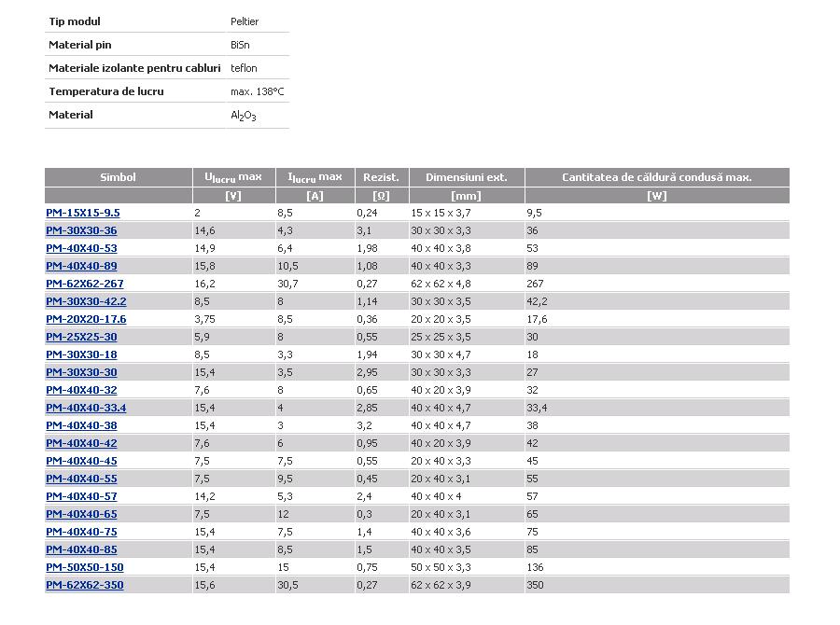This screenshot has height=625, width=840.
Task: Select the PM-40X40-57 link
Action: coord(81,496)
